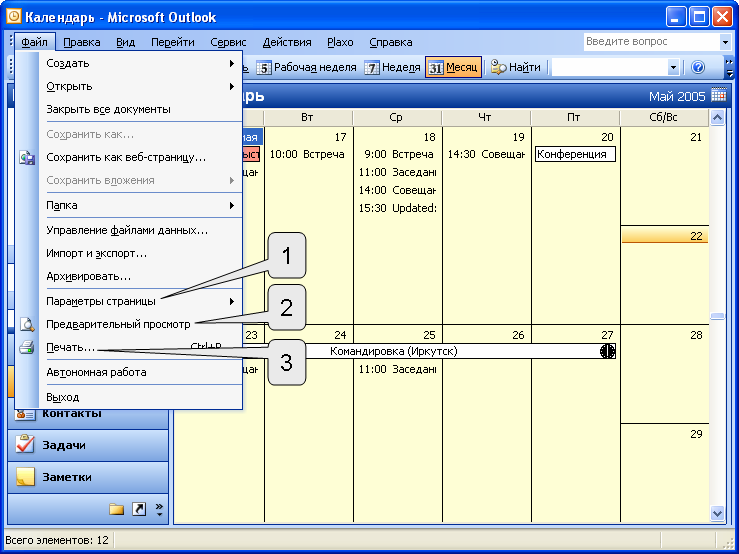The width and height of the screenshot is (739, 554).
Task: Click the Введите вопрос help box
Action: 651,42
